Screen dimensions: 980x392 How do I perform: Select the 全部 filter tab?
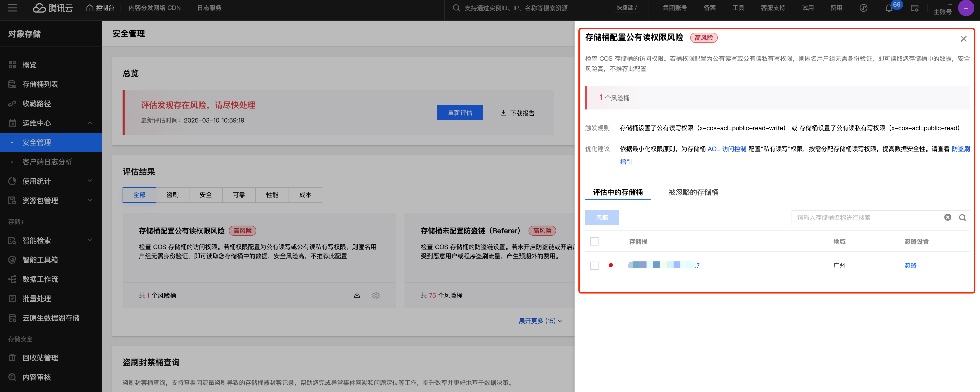pyautogui.click(x=139, y=195)
